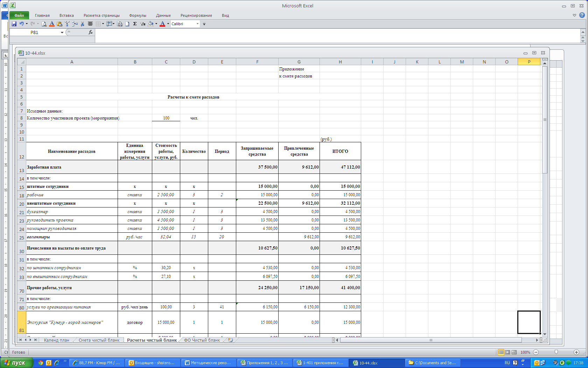
Task: Switch to ФО Чистый бланк sheet
Action: [202, 340]
